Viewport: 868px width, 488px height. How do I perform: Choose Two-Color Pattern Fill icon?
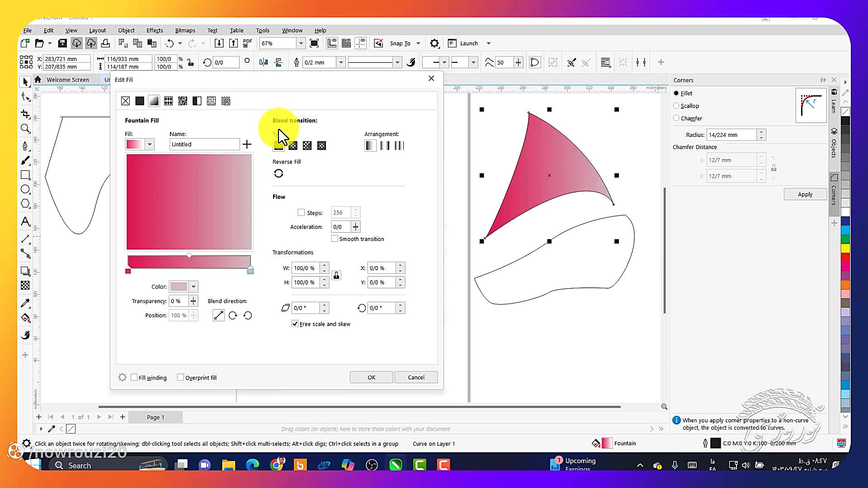tap(197, 101)
